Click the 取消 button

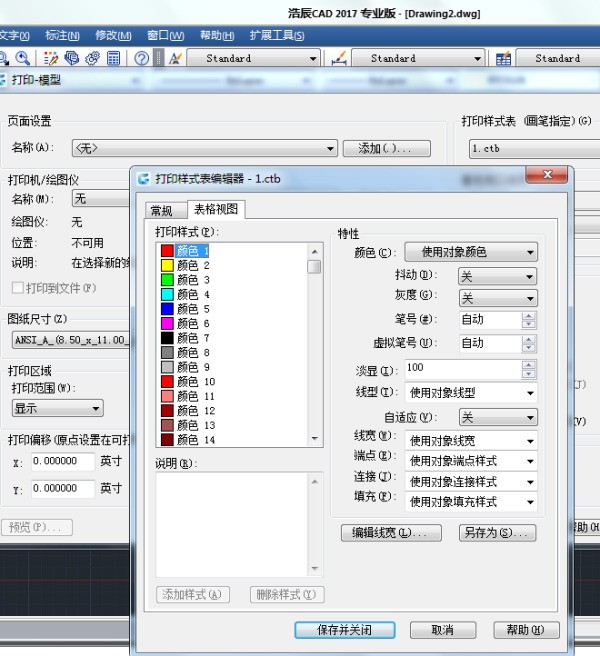(x=443, y=630)
